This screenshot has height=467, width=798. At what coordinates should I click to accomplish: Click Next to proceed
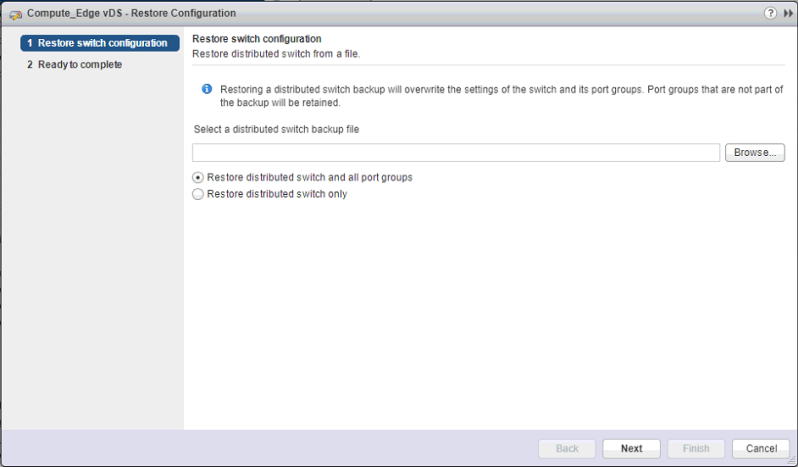click(631, 448)
